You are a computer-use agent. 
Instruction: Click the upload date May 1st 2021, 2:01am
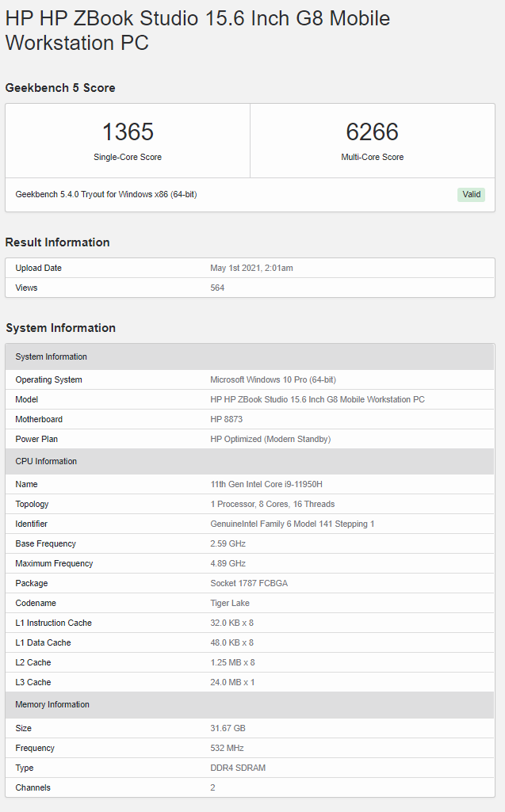251,268
